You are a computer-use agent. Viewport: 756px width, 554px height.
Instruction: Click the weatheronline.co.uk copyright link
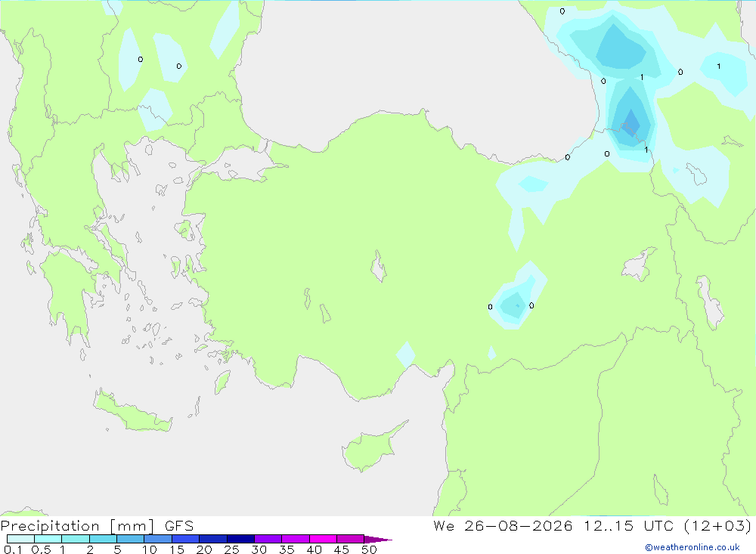pyautogui.click(x=692, y=547)
